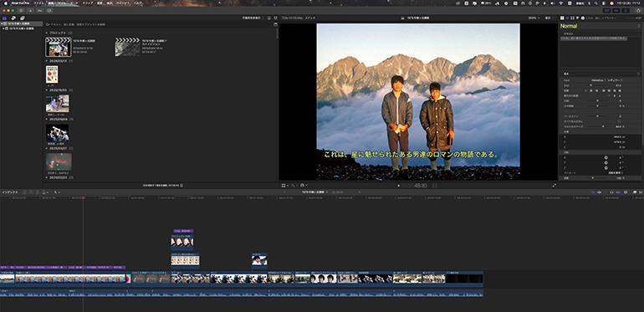Image resolution: width=644 pixels, height=312 pixels.
Task: Toggle the inspector panel visibility button
Action: coord(626,11)
